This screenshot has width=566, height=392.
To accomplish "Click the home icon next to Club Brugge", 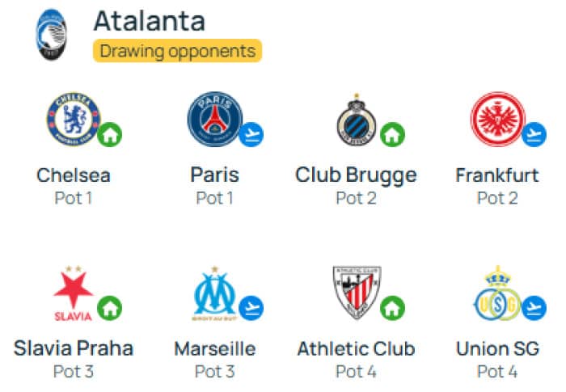I will click(393, 135).
